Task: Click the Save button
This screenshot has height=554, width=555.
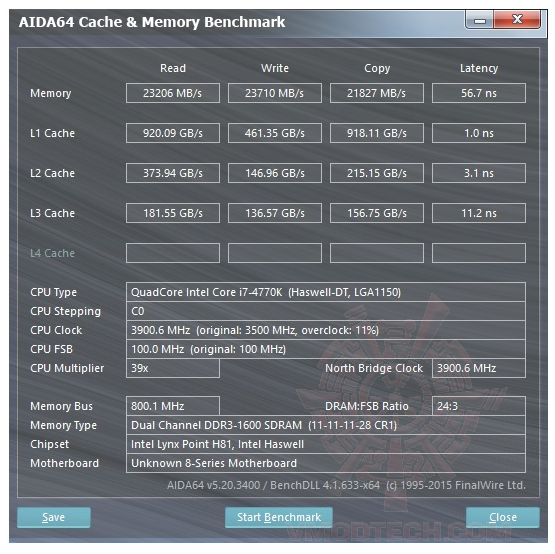Action: tap(53, 517)
